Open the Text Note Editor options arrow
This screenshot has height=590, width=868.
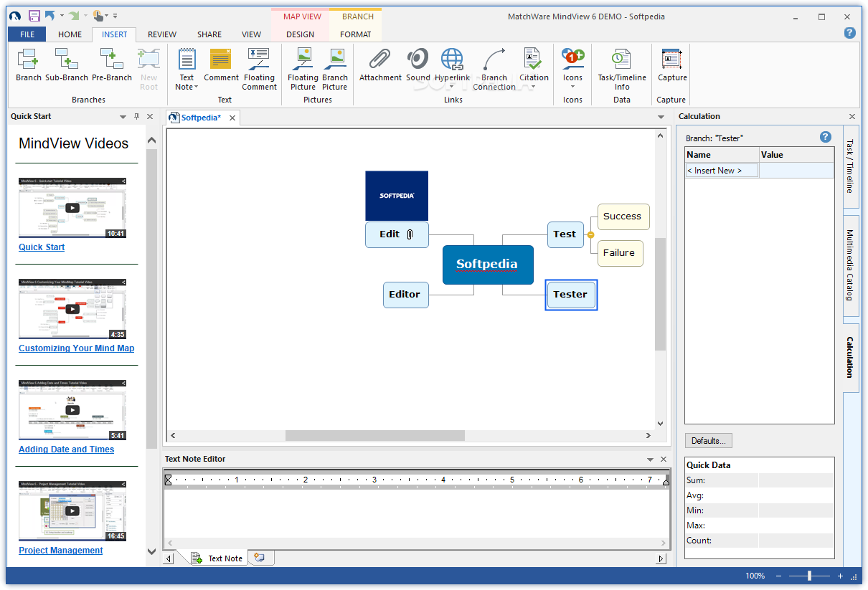coord(650,459)
